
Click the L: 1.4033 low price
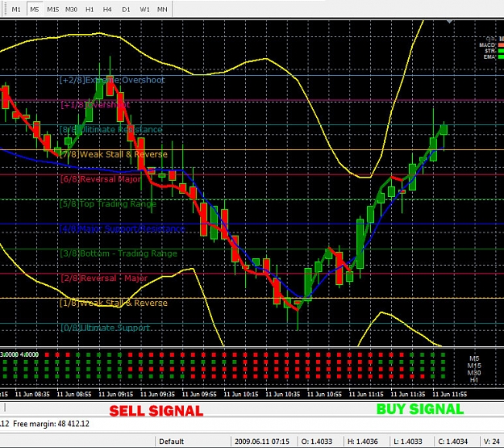click(408, 442)
